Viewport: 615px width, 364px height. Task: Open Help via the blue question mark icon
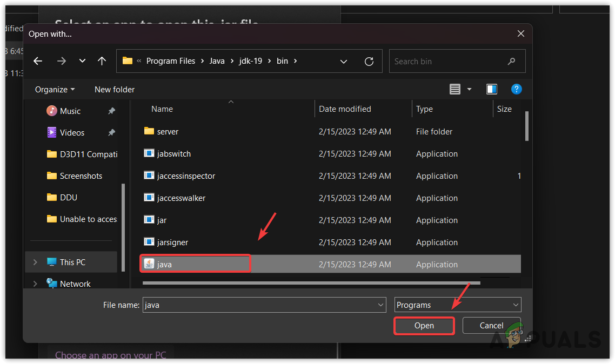point(517,89)
